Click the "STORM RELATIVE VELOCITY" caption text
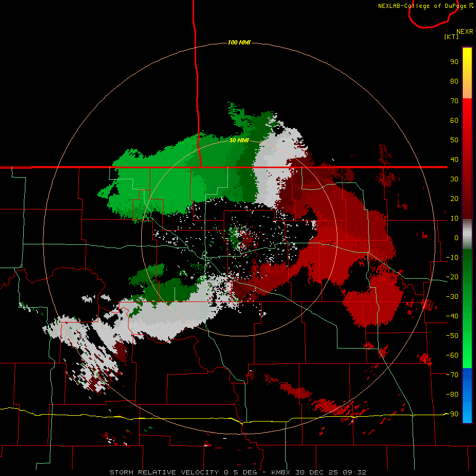The image size is (476, 476). pos(164,472)
